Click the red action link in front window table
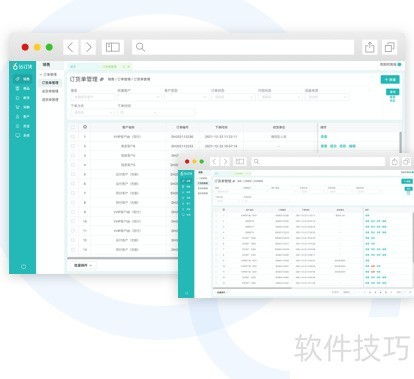Screen dimensions: 414x379 (x=373, y=266)
